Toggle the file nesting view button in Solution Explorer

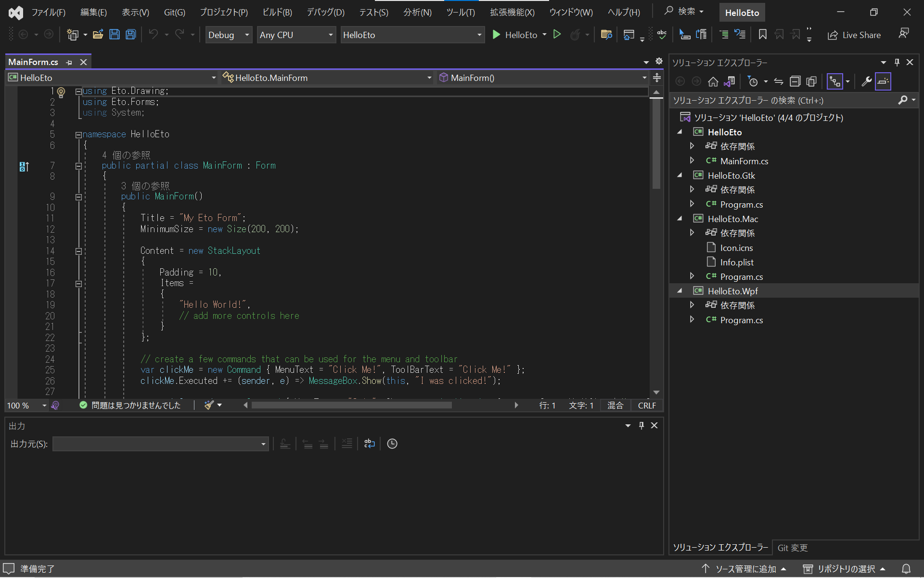pyautogui.click(x=835, y=82)
